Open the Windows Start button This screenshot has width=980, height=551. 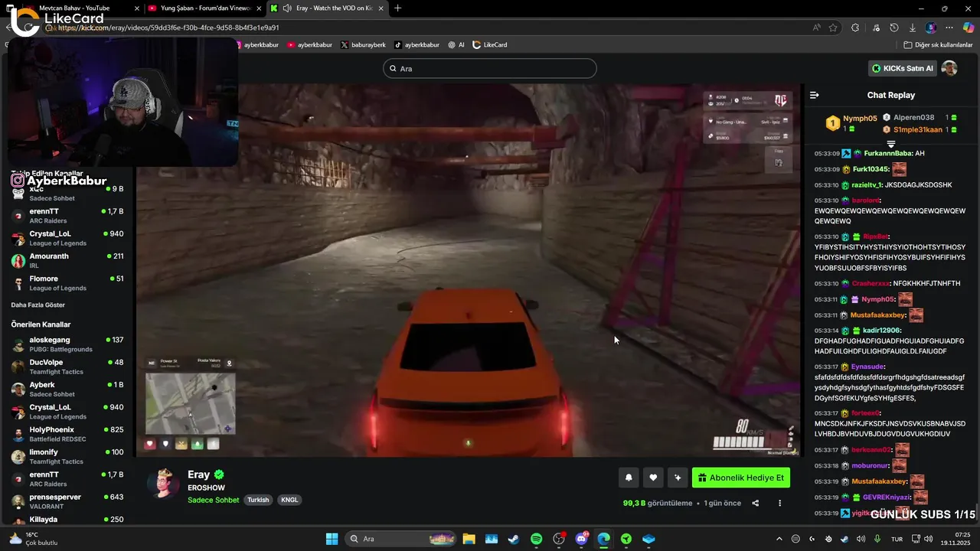[x=332, y=539]
